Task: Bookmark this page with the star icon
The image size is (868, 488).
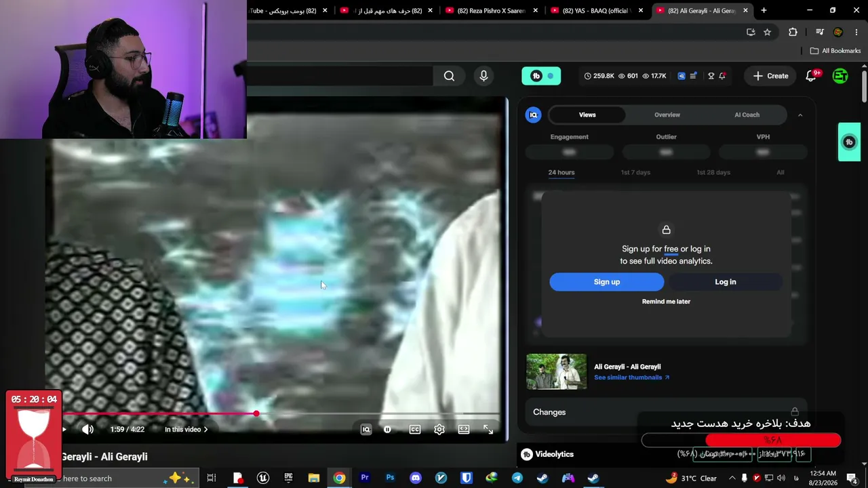Action: tap(767, 32)
